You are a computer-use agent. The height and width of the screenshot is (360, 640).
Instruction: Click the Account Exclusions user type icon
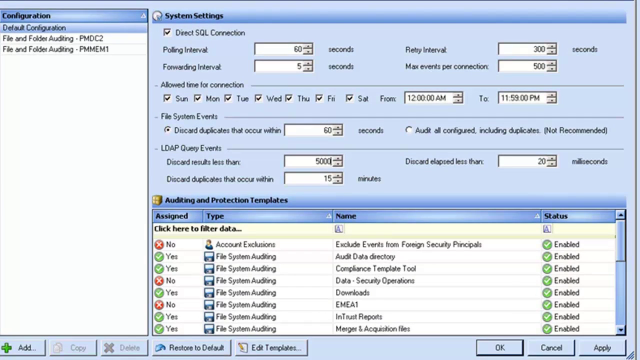pyautogui.click(x=209, y=244)
